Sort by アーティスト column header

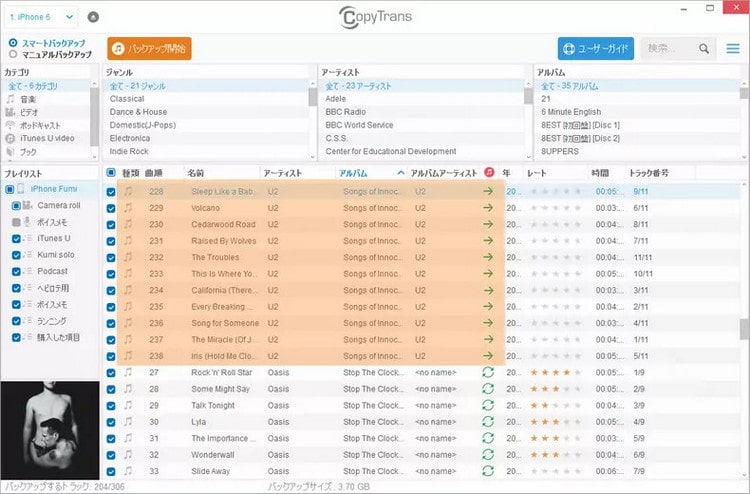click(x=282, y=173)
